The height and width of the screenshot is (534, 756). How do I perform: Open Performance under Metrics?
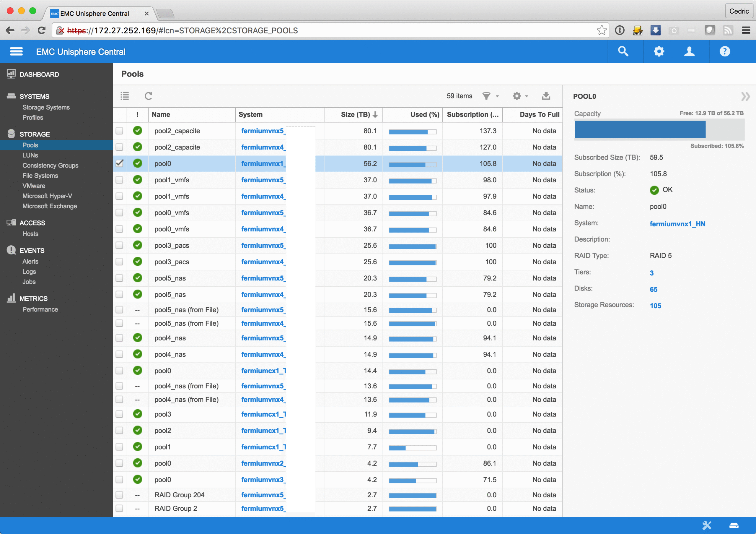40,309
